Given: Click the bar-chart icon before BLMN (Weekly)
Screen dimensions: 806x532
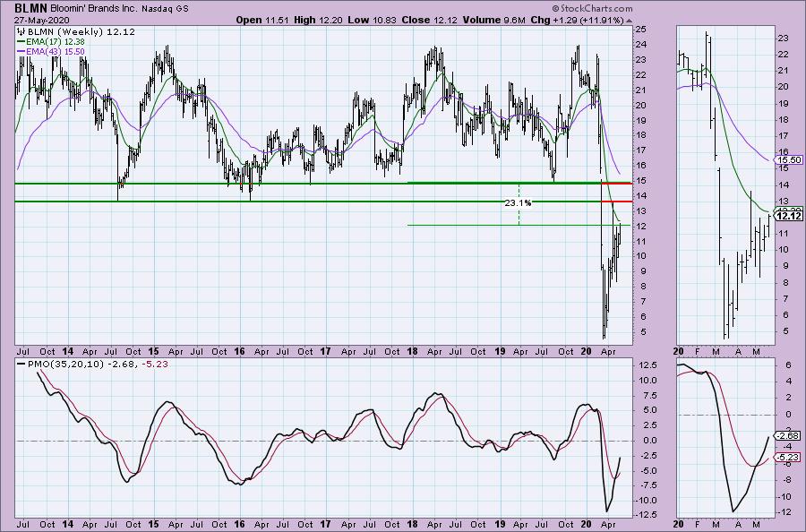Looking at the screenshot, I should (x=21, y=32).
